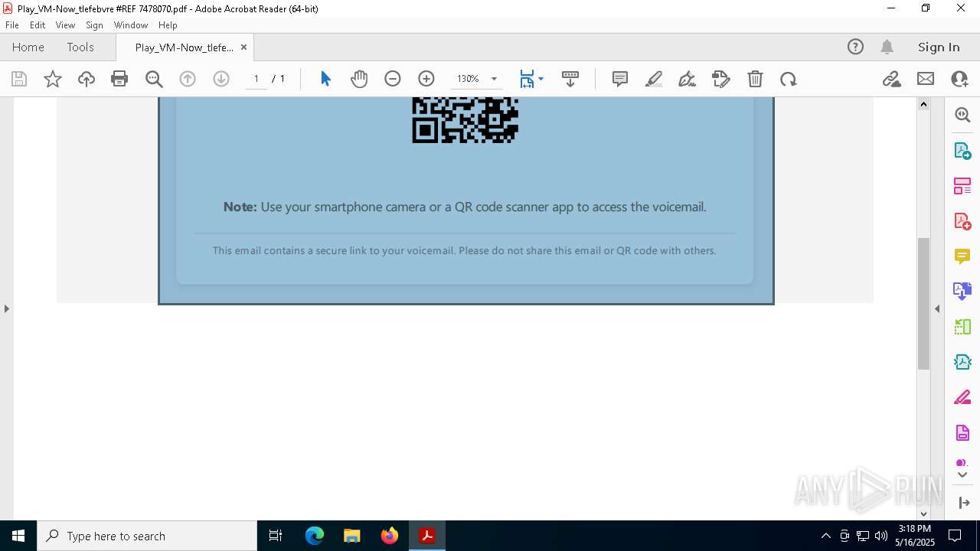Screen dimensions: 980x551
Task: Select the arrow selection tool
Action: point(325,79)
